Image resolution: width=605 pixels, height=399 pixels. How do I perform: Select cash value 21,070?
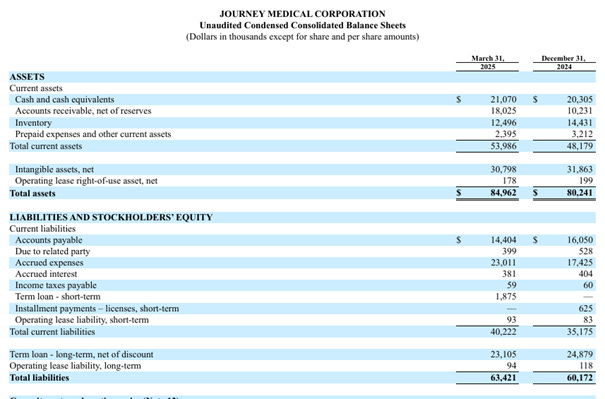tap(503, 100)
